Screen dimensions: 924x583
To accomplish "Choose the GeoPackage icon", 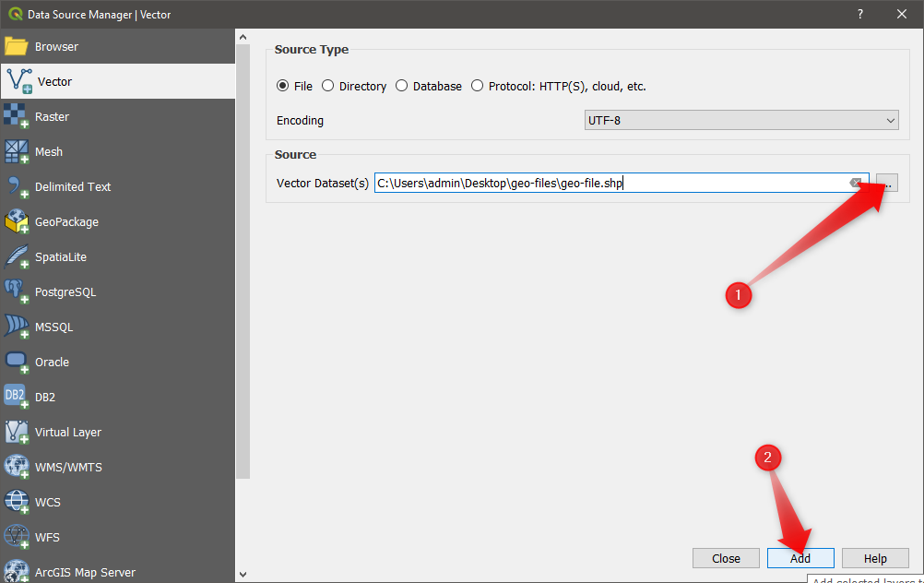I will coord(17,221).
